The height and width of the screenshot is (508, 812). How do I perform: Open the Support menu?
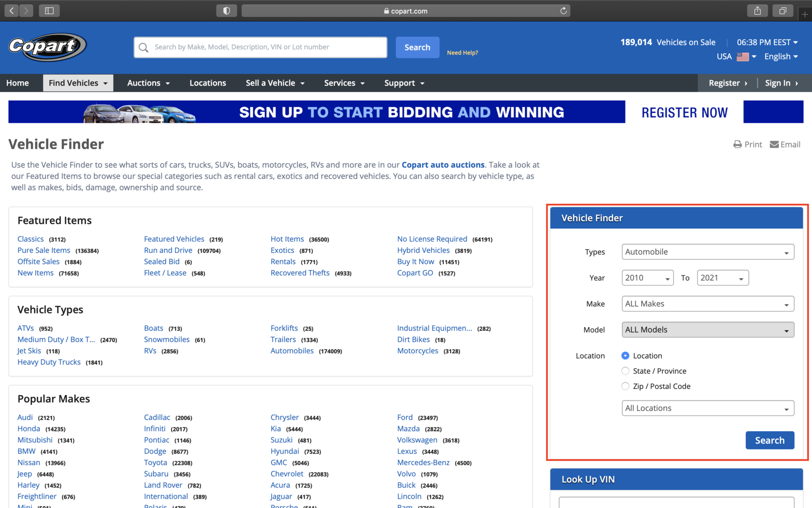coord(404,83)
